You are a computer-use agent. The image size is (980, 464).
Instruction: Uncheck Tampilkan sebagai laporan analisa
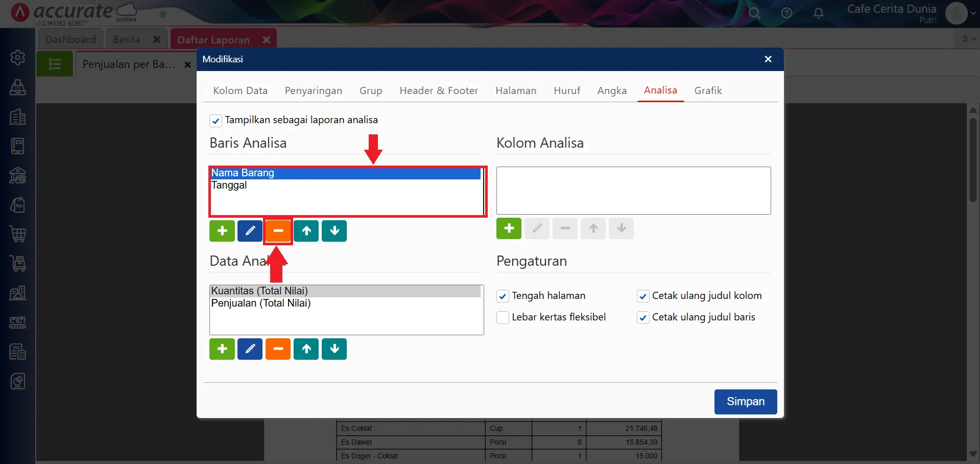216,121
